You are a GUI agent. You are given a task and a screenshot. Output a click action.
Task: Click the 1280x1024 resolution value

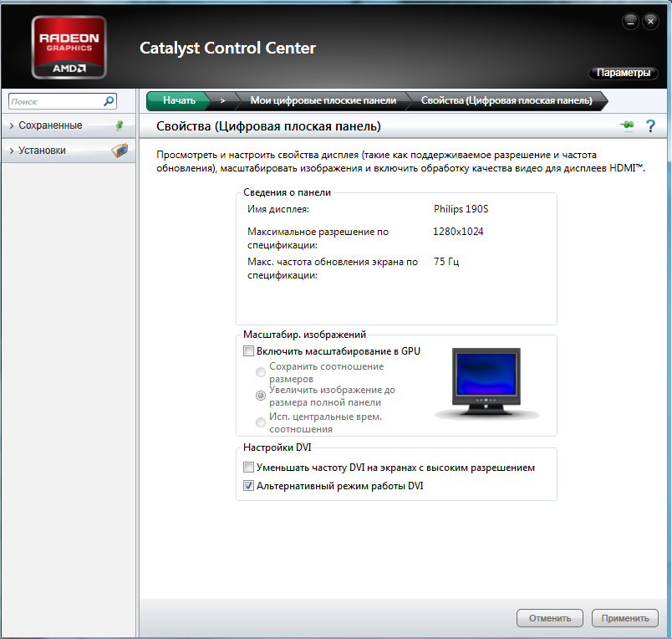coord(458,232)
